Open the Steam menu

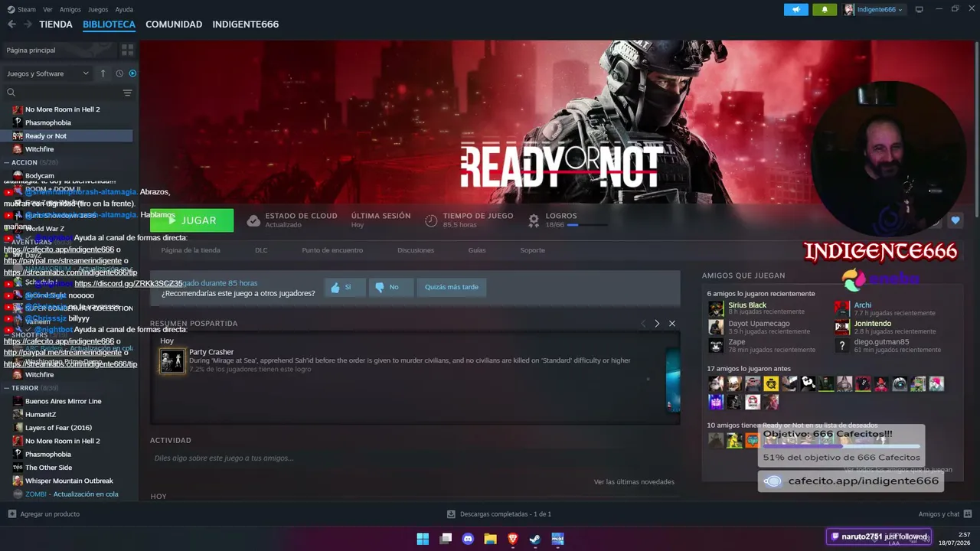click(26, 9)
